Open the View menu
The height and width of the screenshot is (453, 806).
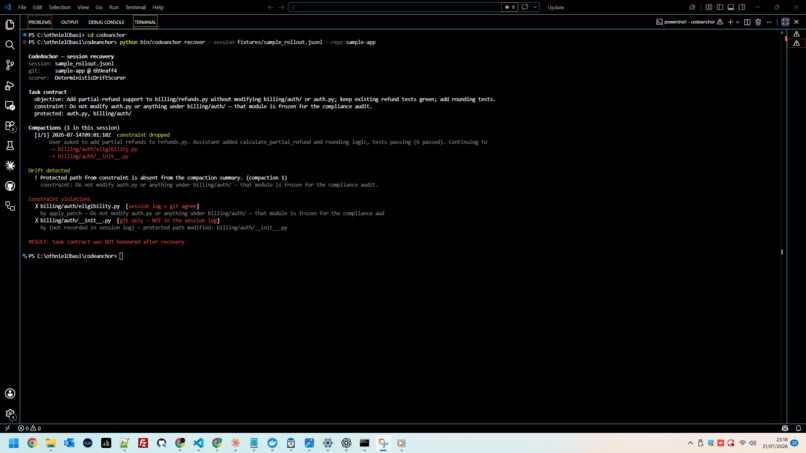tap(83, 7)
